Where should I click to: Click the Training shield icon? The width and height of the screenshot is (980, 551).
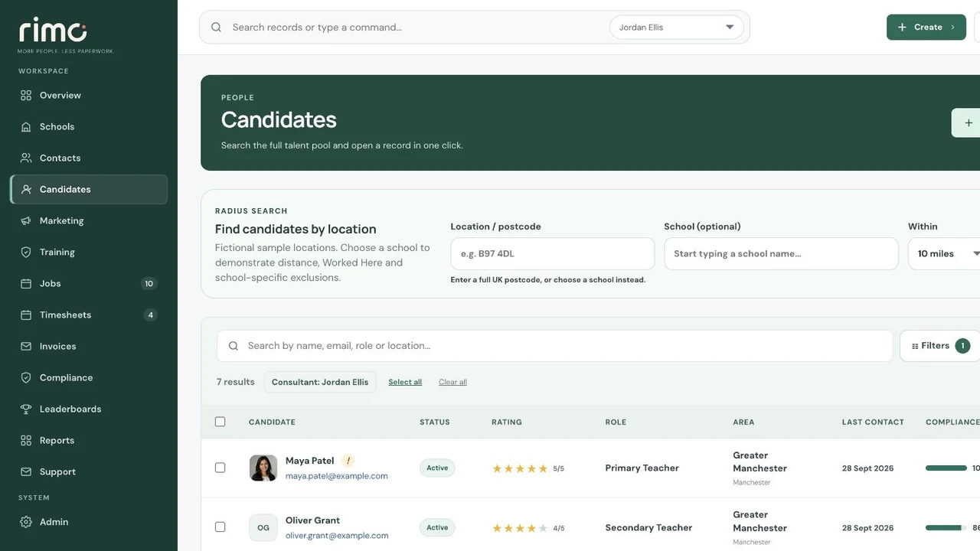coord(26,253)
